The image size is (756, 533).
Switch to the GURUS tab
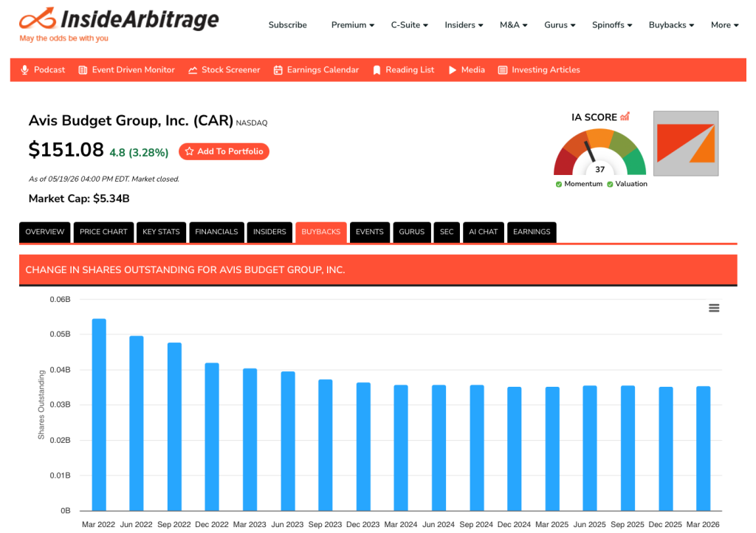(x=412, y=232)
